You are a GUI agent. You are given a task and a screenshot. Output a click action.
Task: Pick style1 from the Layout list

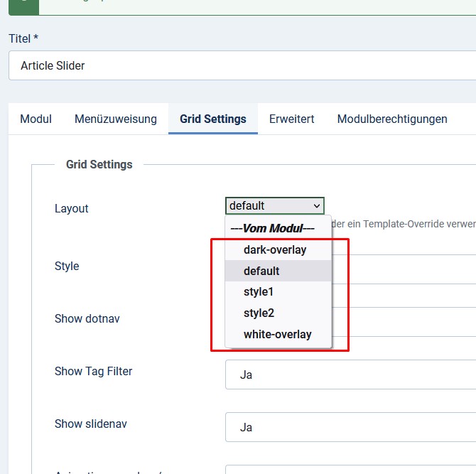[x=278, y=292]
